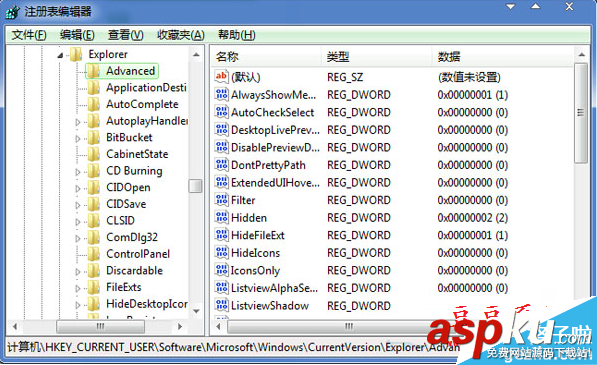Click tree pane scroll left arrow
The image size is (597, 365).
point(15,327)
